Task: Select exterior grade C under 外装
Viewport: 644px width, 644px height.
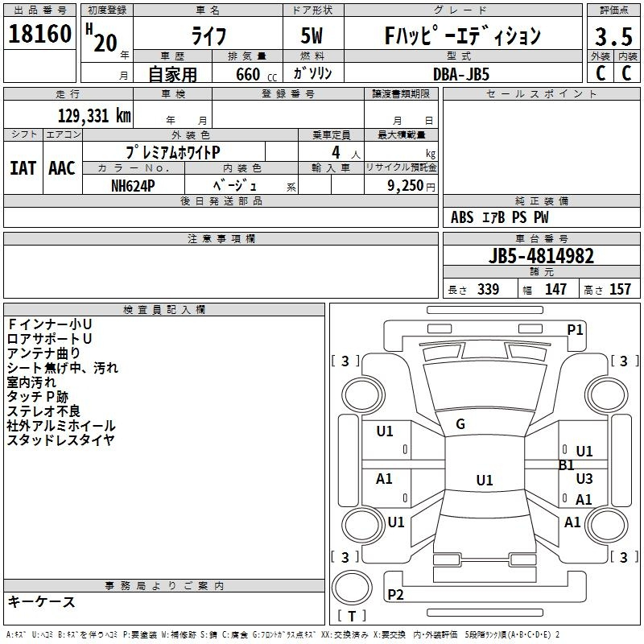Action: click(601, 73)
